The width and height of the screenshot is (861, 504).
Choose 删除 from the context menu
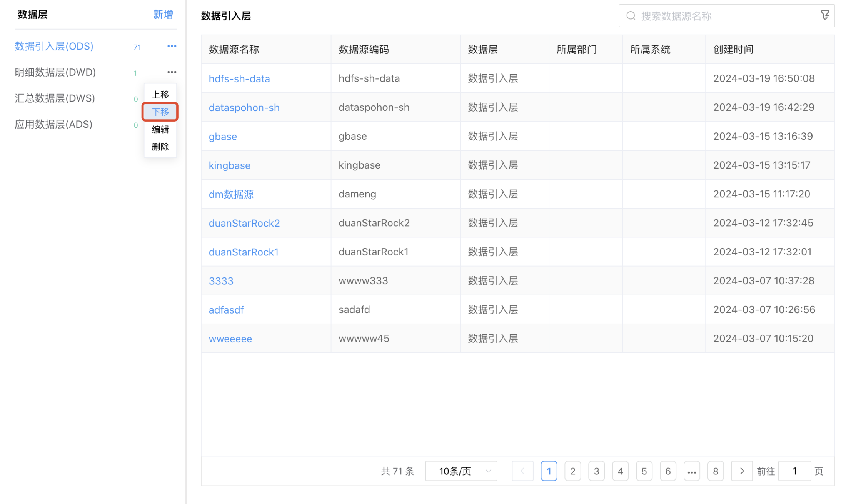point(160,147)
